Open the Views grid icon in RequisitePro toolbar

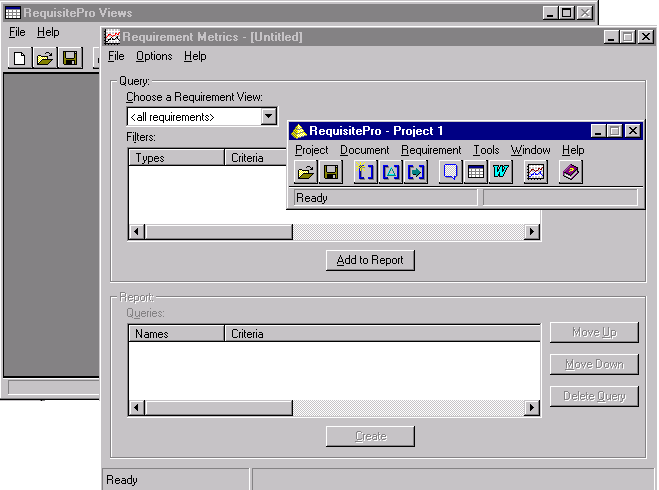tap(475, 172)
